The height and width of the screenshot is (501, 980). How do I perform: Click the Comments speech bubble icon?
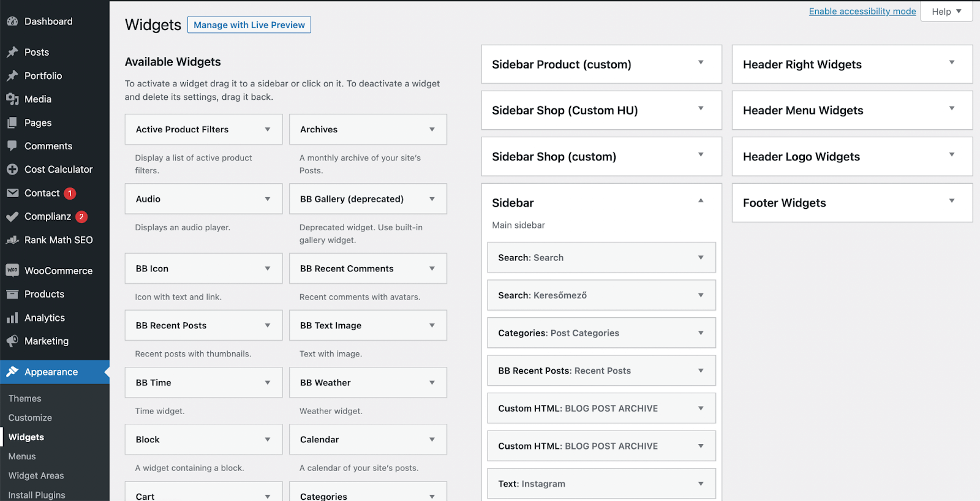pos(12,146)
